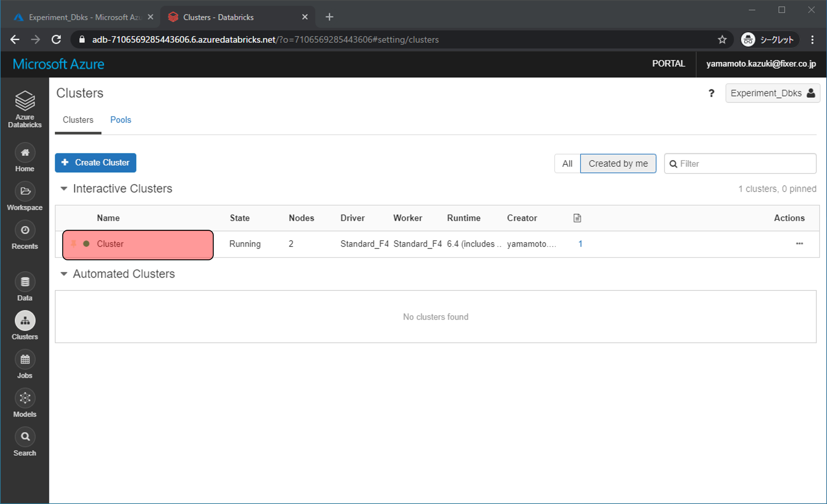Open a new browser tab

[329, 17]
